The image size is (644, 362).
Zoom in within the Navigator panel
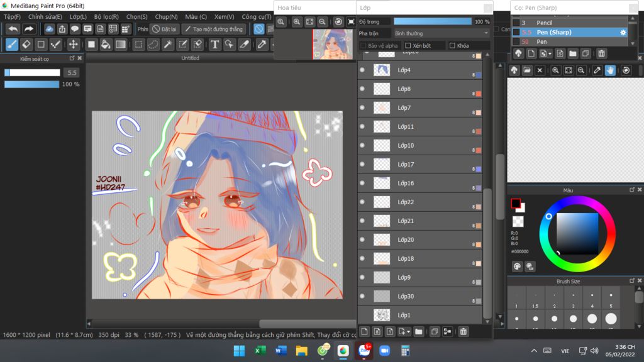point(297,22)
